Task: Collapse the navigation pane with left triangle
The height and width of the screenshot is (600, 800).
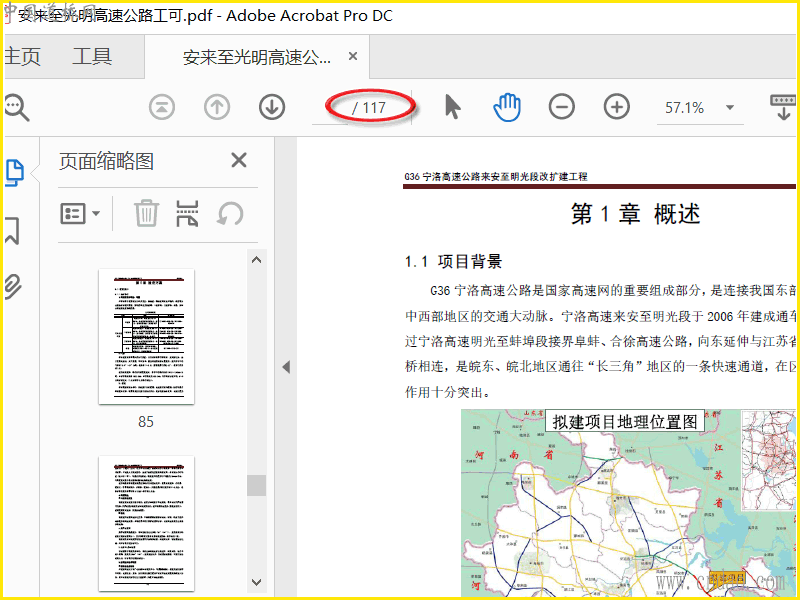Action: [286, 367]
